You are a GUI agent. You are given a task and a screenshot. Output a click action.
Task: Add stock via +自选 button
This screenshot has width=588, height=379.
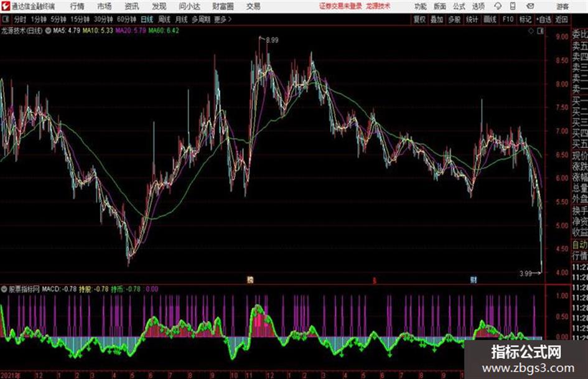544,19
